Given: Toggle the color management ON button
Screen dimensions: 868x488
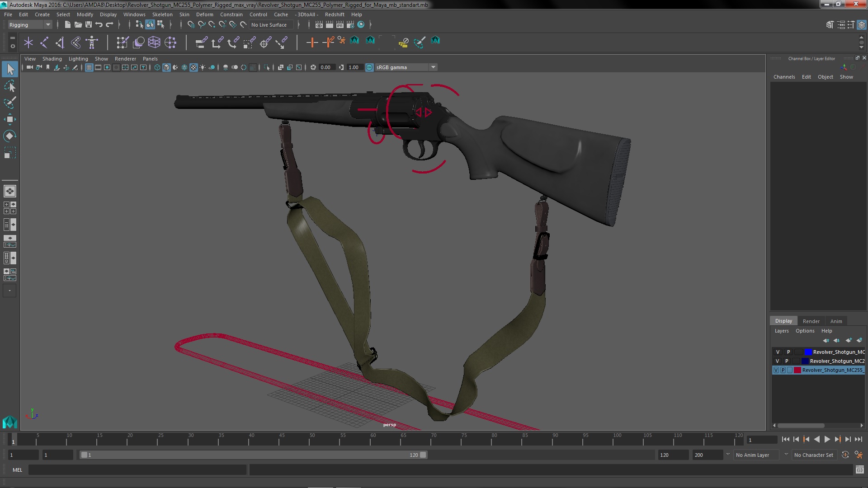Looking at the screenshot, I should [369, 67].
